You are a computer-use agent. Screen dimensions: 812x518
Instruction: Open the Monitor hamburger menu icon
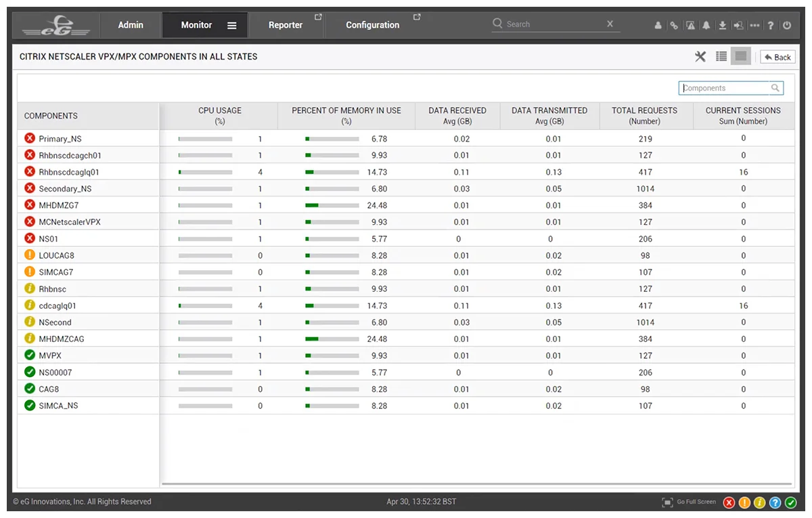231,26
